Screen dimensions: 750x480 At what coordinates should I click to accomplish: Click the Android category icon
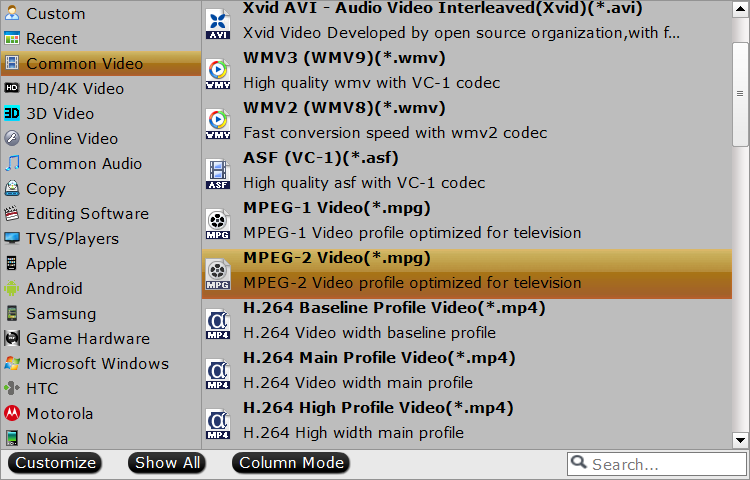coord(12,289)
